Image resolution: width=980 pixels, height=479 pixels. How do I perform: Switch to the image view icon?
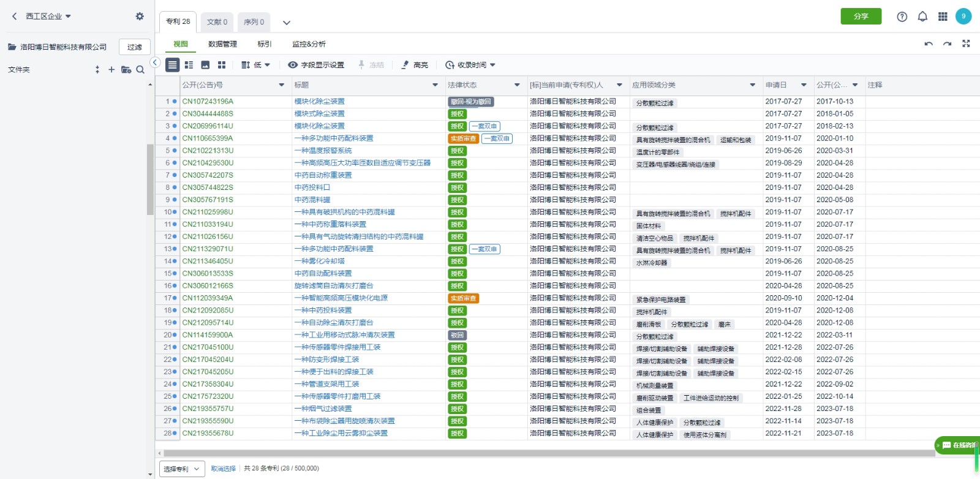pos(205,65)
